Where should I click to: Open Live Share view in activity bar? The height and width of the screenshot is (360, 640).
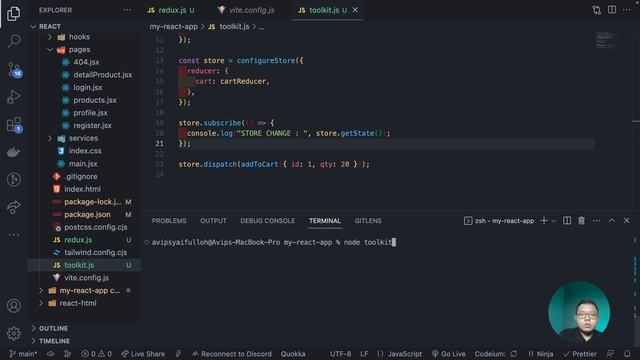(x=13, y=207)
